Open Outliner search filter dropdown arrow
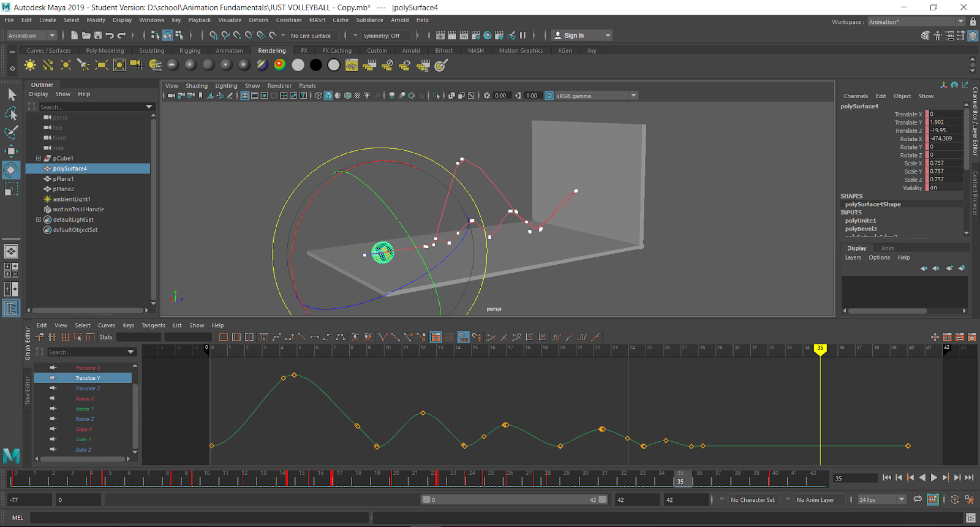The image size is (980, 527). [149, 107]
